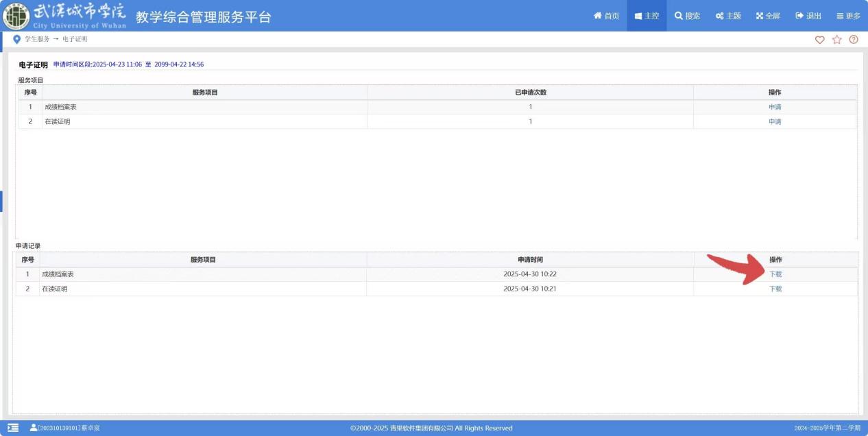Download the 成绩档案表 application record
The height and width of the screenshot is (436, 868).
click(x=775, y=274)
